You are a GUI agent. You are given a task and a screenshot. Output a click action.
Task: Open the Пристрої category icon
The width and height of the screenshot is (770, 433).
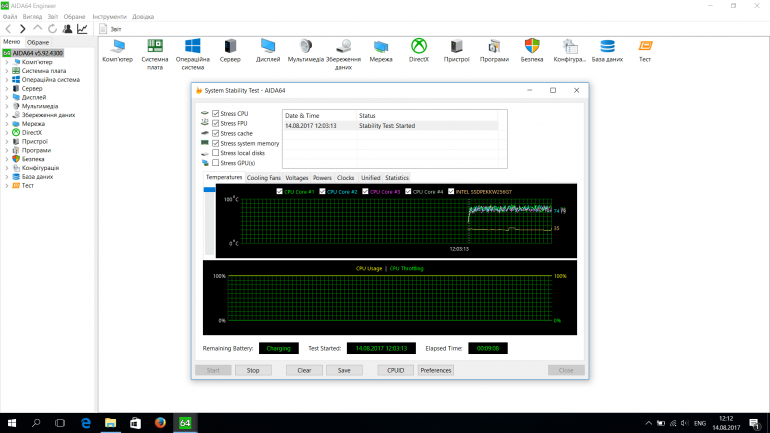click(456, 51)
